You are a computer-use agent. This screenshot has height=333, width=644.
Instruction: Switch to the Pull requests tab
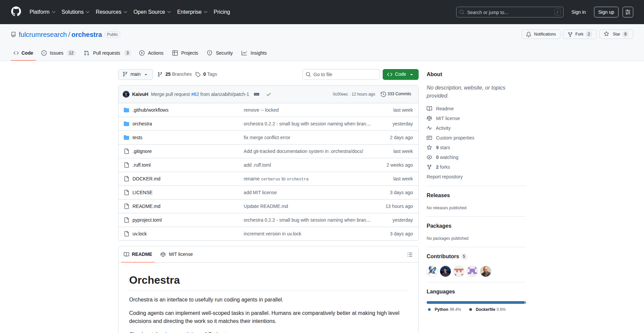coord(107,53)
